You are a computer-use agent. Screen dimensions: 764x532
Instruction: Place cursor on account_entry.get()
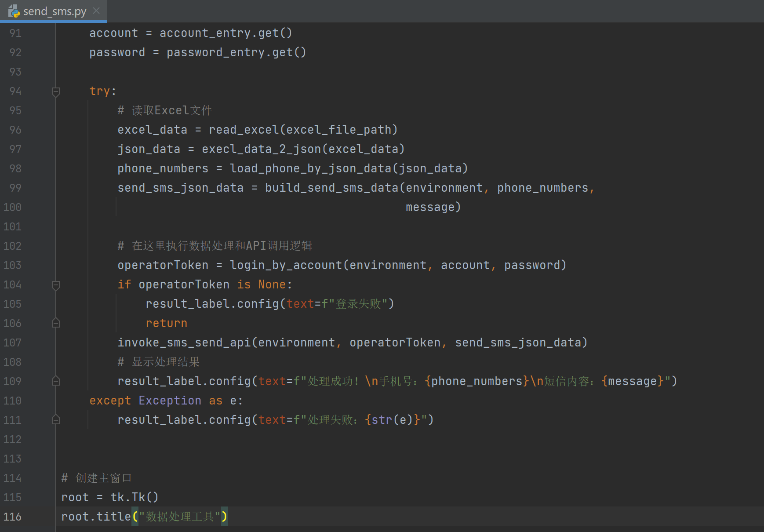click(226, 33)
